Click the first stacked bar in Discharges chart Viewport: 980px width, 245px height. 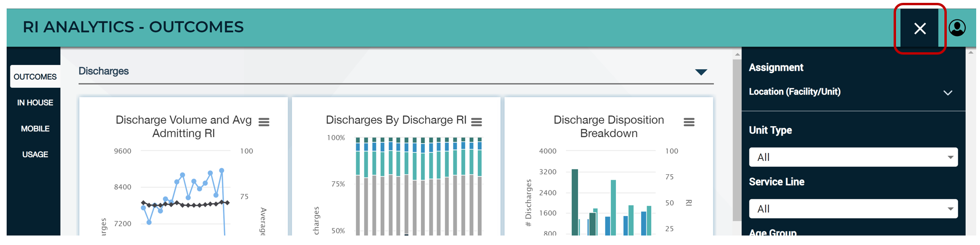[x=358, y=190]
